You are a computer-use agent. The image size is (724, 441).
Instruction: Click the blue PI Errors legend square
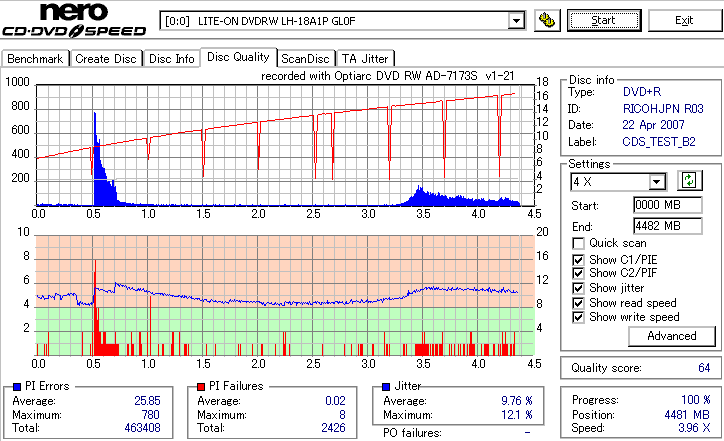click(17, 387)
